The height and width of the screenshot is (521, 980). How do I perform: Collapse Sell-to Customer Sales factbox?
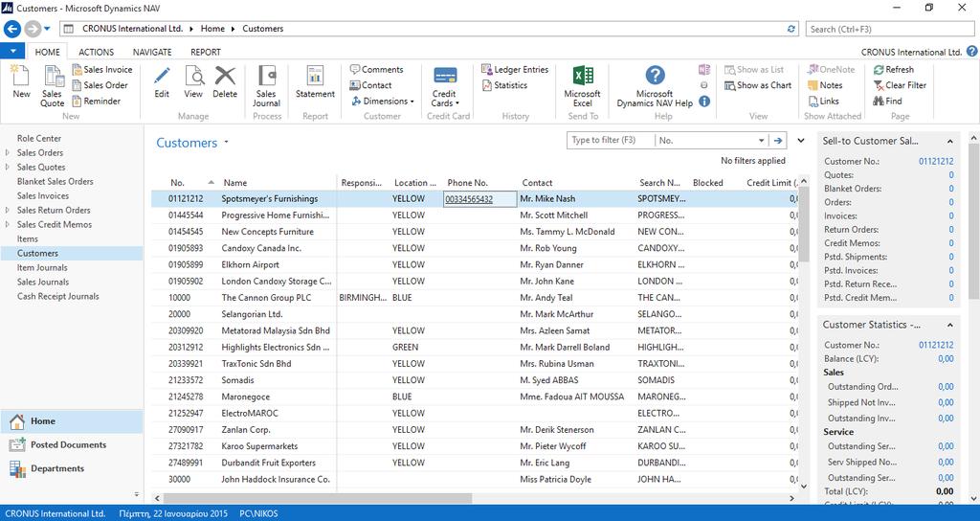[949, 142]
